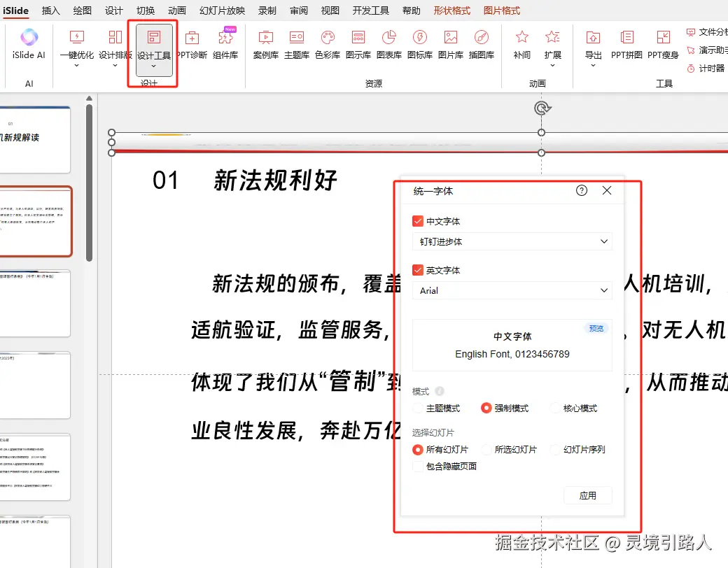The width and height of the screenshot is (728, 568).
Task: Open the 色彩库 color library
Action: click(327, 45)
